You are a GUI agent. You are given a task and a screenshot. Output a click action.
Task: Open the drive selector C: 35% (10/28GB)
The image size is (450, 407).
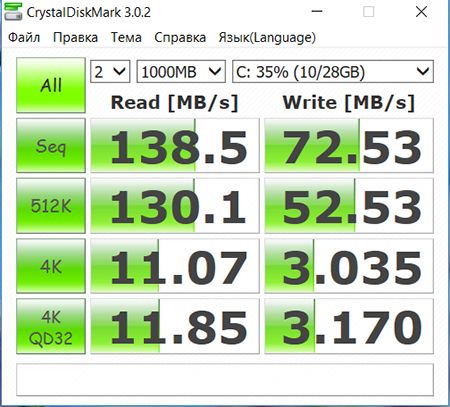[x=333, y=72]
